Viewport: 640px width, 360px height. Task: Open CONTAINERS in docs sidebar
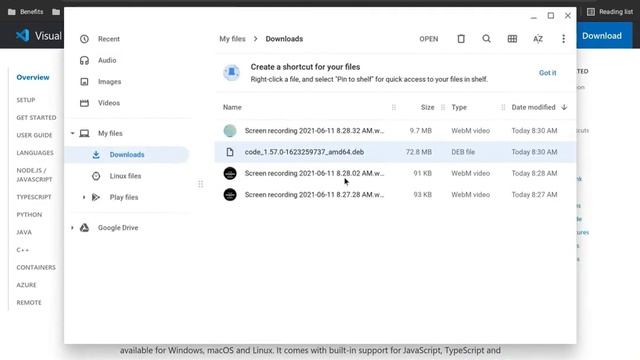point(36,267)
